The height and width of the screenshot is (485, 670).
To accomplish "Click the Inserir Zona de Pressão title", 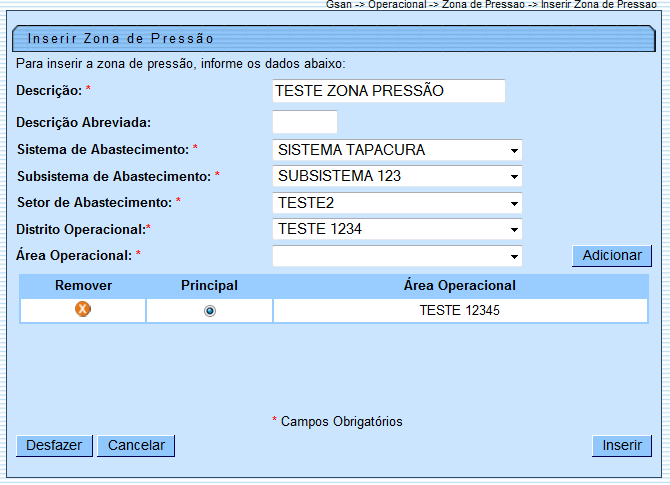I will (x=120, y=38).
